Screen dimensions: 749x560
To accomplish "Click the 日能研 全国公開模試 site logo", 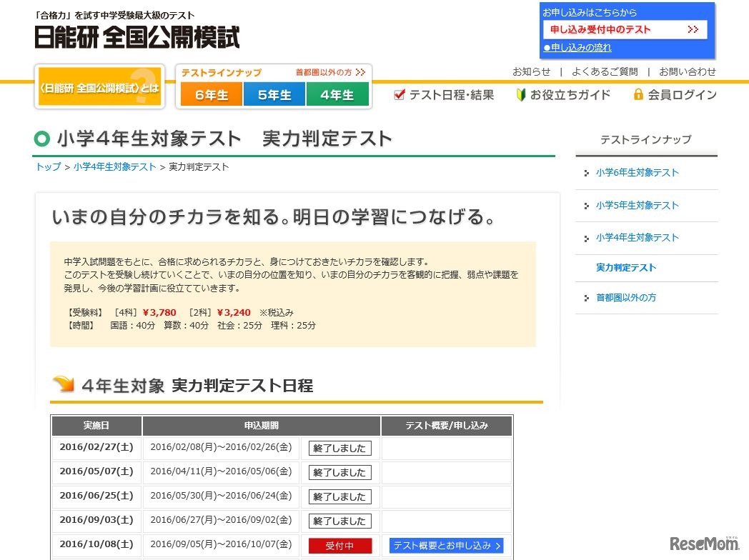I will coord(137,37).
